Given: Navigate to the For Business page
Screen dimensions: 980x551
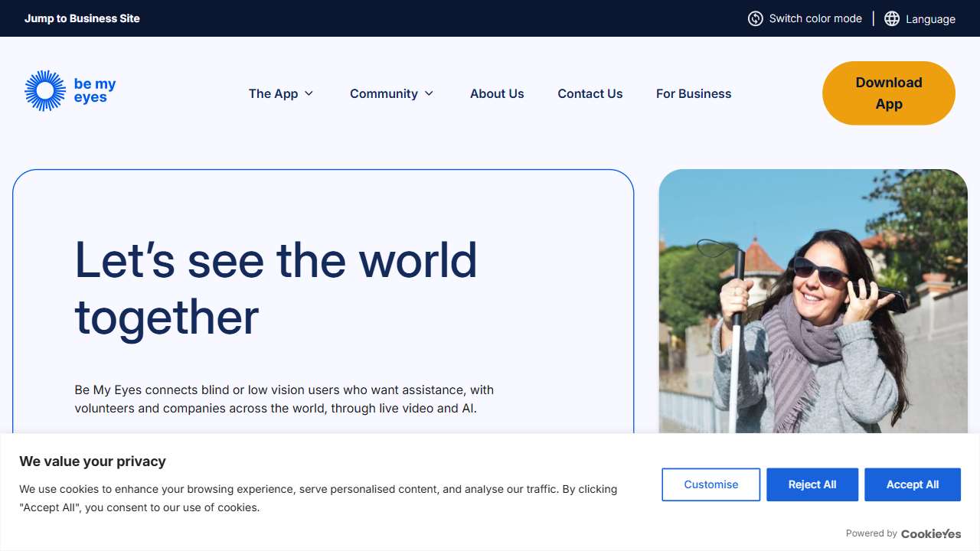Looking at the screenshot, I should (x=693, y=93).
